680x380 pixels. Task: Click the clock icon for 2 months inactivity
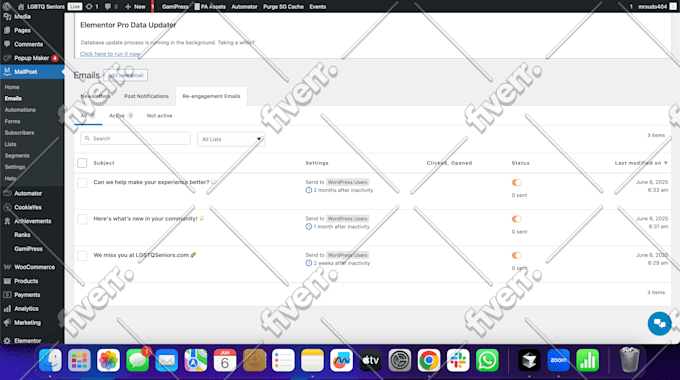point(308,190)
